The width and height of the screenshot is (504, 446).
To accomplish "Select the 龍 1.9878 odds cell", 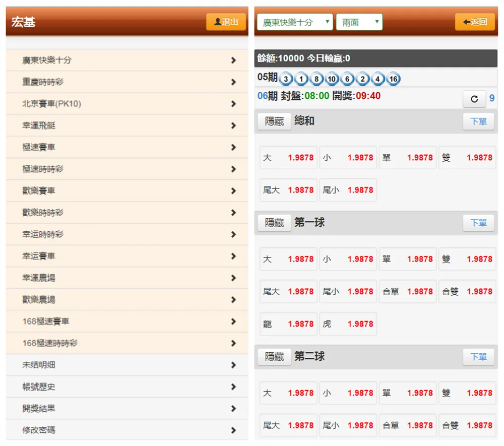I will pyautogui.click(x=288, y=324).
